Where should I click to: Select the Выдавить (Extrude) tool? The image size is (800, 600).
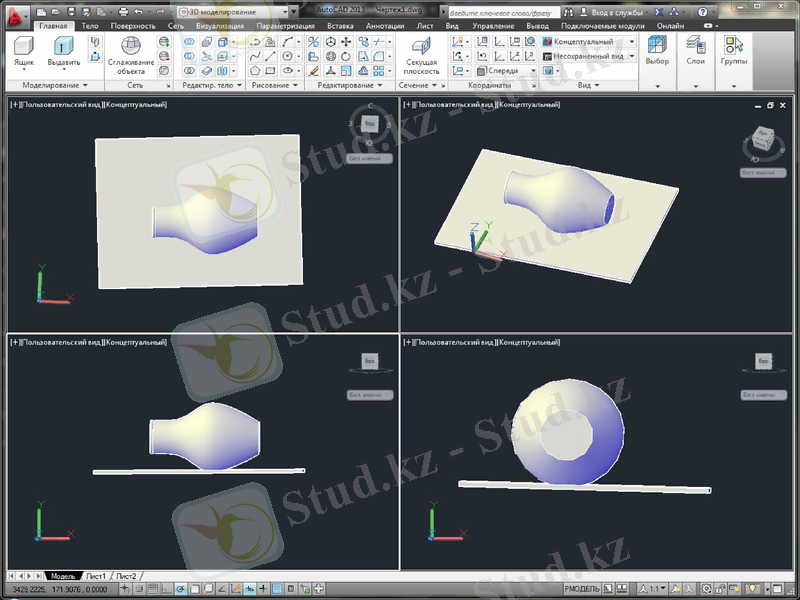[x=63, y=50]
